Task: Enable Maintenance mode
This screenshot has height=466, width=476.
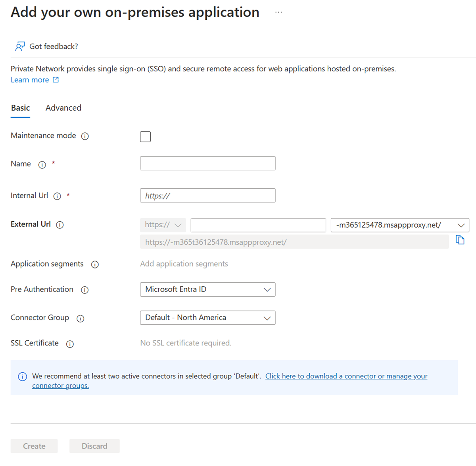Action: click(x=145, y=136)
